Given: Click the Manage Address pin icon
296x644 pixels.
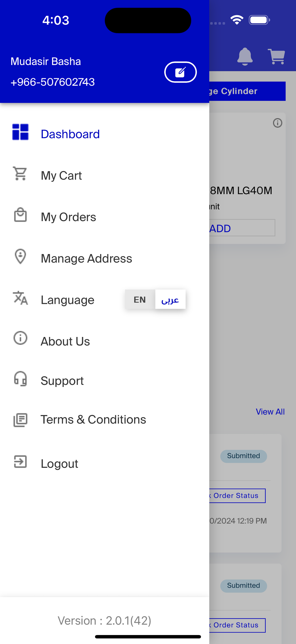Looking at the screenshot, I should click(20, 256).
